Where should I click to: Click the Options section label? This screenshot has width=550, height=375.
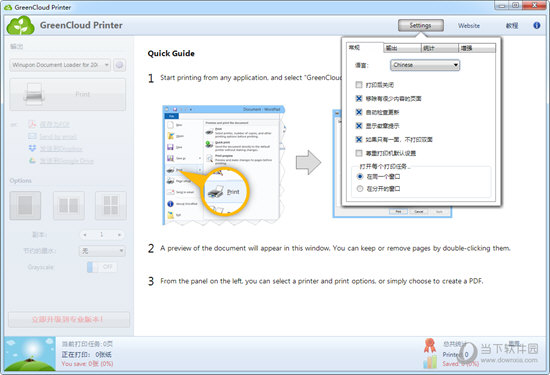point(20,180)
